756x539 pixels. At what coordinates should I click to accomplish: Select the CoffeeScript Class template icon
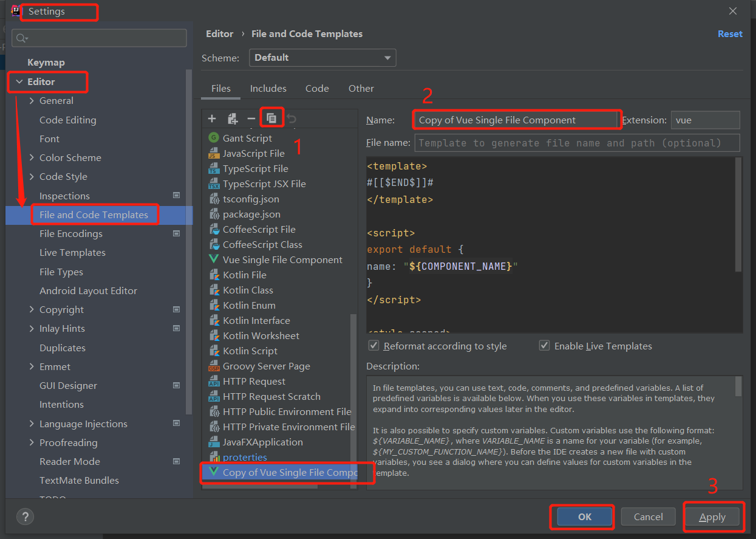pos(213,244)
